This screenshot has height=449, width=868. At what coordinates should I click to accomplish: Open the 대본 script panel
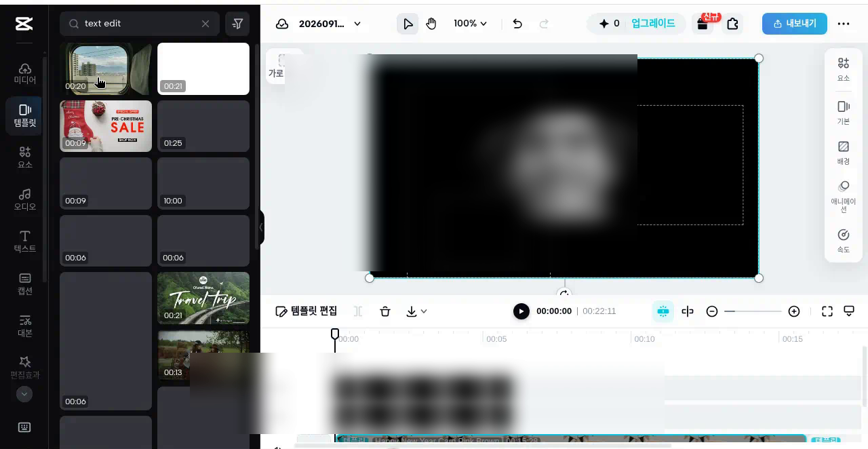(24, 326)
